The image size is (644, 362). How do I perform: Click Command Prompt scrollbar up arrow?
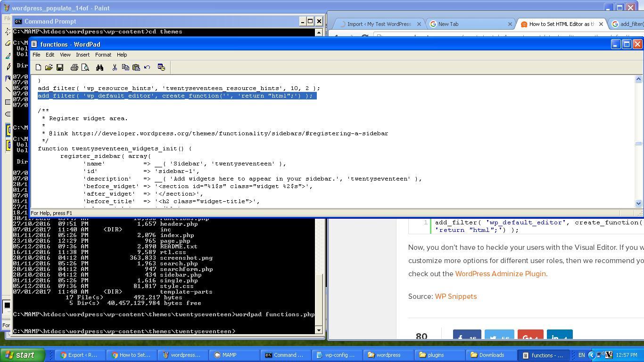coord(319,33)
